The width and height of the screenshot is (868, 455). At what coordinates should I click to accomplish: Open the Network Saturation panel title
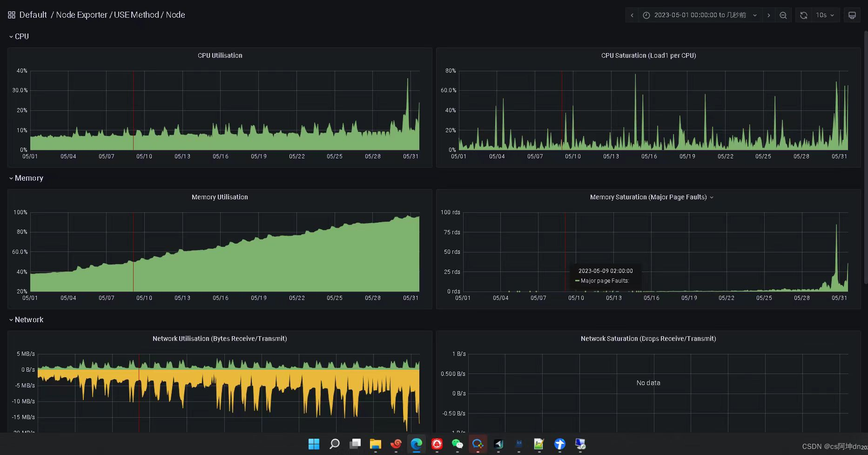648,339
